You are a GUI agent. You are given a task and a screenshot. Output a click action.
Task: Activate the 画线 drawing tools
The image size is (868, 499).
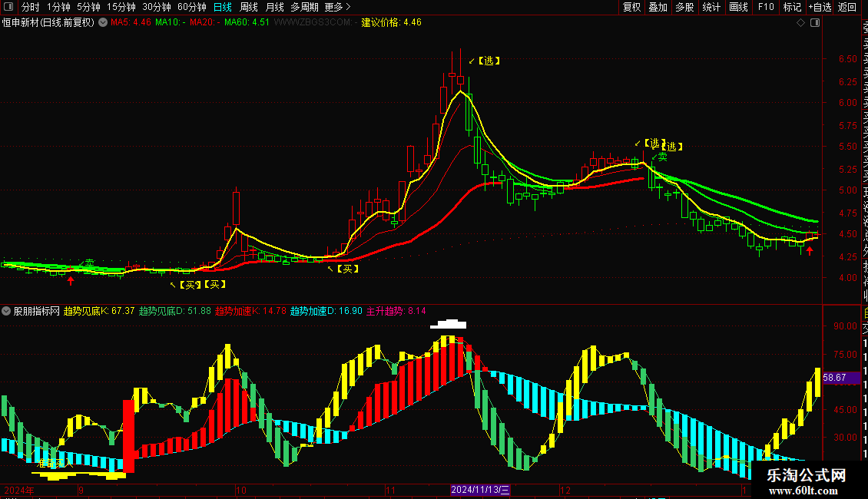pos(738,7)
